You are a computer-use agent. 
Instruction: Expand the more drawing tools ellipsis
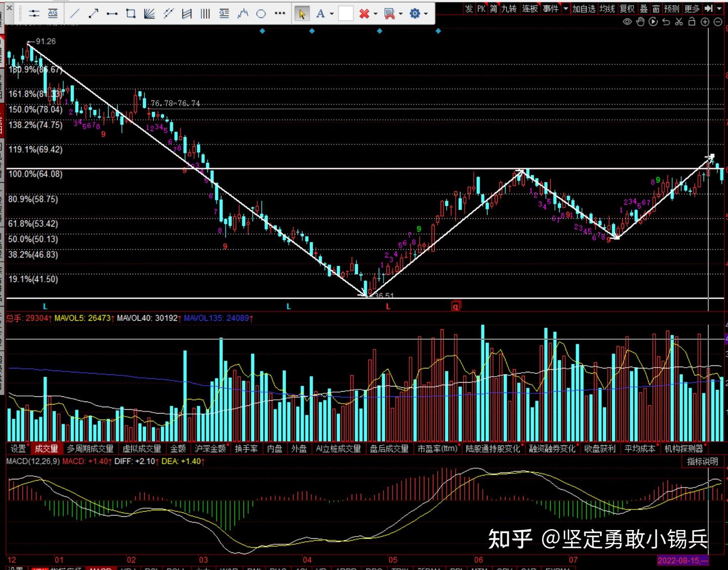tap(280, 14)
